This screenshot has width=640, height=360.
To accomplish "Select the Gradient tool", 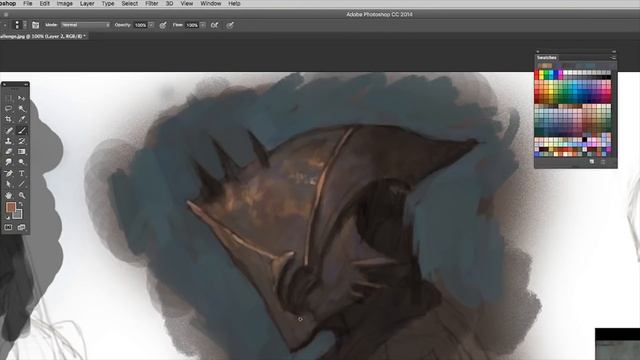I will 22,151.
